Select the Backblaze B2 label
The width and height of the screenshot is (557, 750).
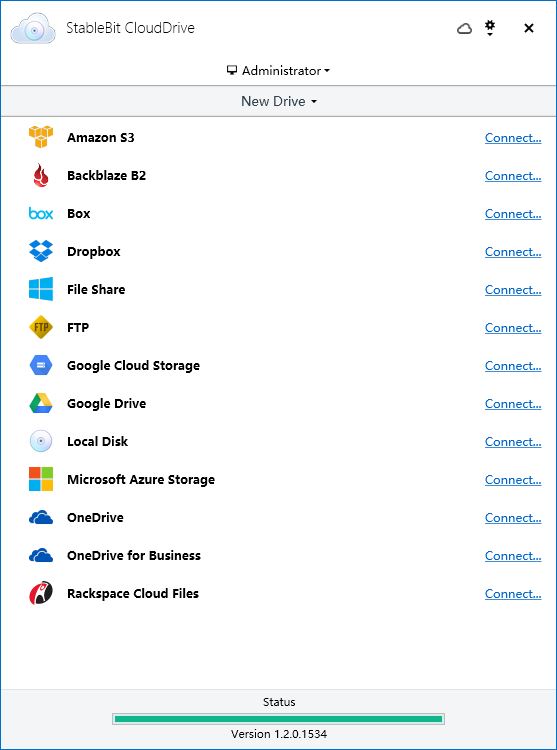(106, 176)
